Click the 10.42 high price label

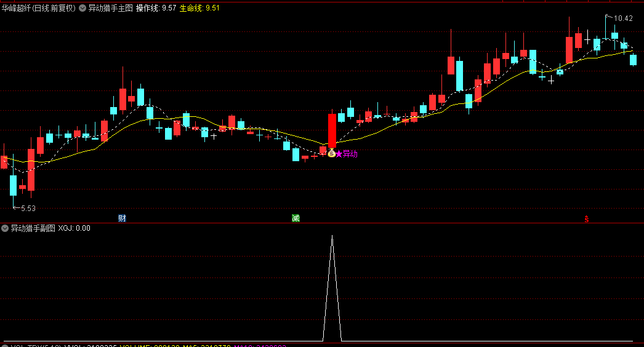coord(623,18)
